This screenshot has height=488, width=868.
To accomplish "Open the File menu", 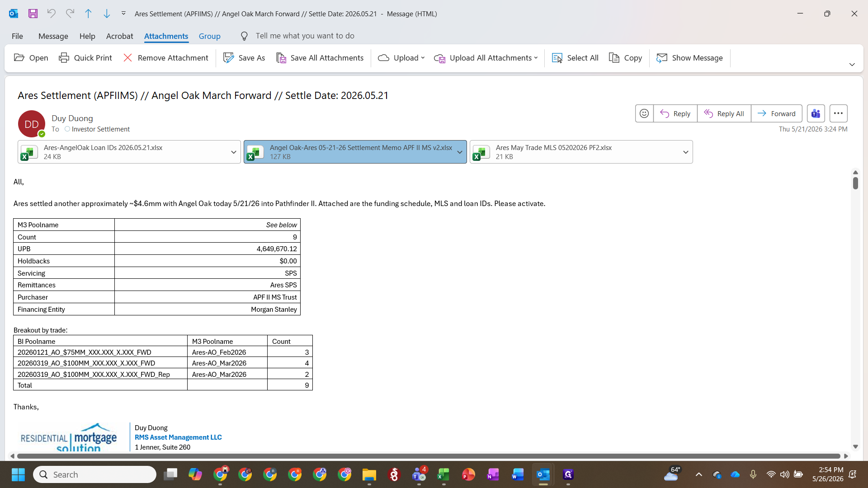I will coord(17,36).
